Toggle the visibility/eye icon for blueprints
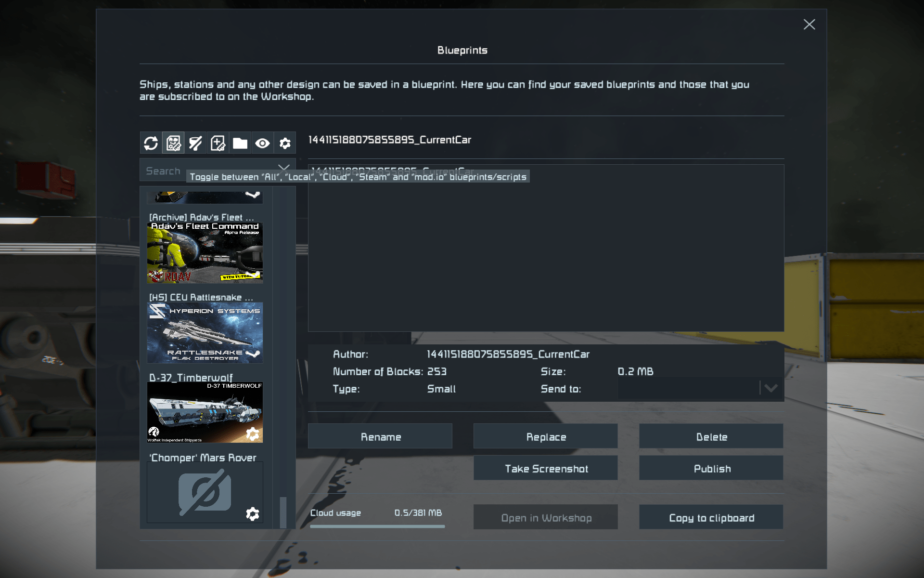Image resolution: width=924 pixels, height=578 pixels. pos(262,143)
